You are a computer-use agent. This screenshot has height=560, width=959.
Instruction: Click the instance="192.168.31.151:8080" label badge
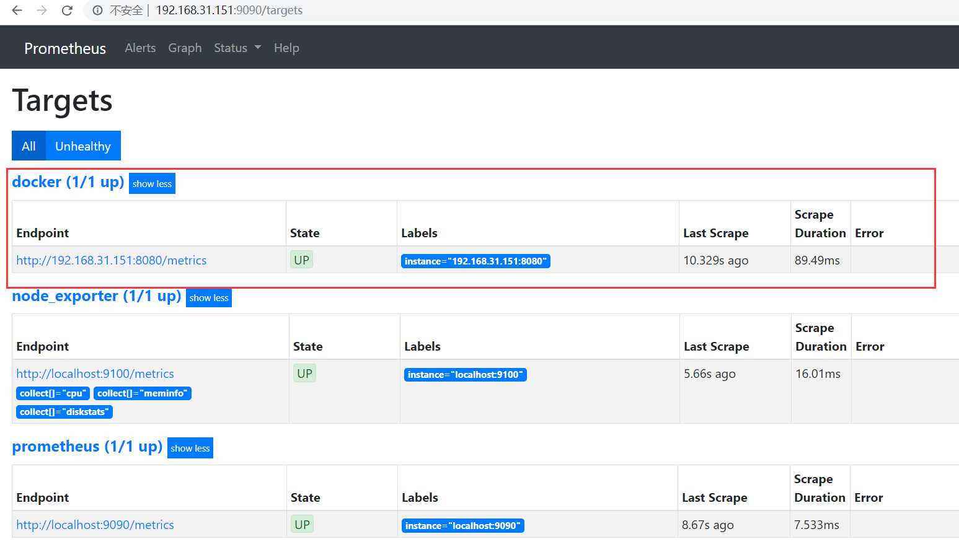(x=475, y=261)
